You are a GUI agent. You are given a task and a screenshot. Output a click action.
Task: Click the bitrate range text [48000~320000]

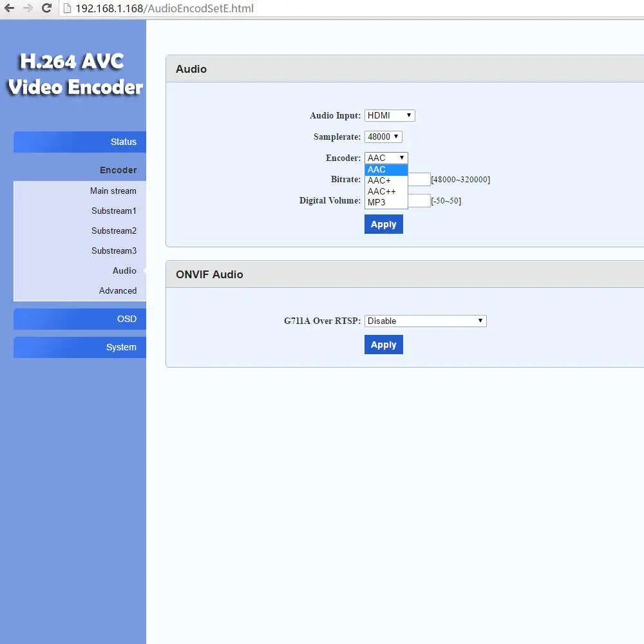460,180
